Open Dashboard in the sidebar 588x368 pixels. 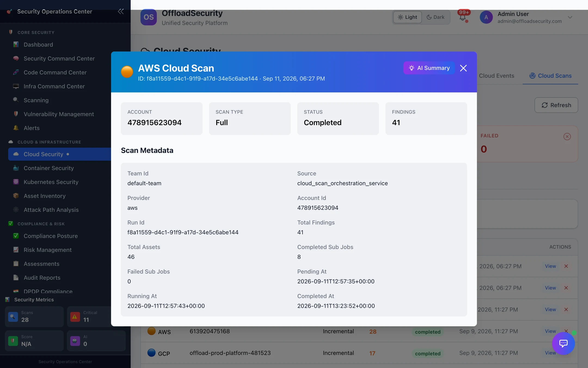click(x=38, y=45)
